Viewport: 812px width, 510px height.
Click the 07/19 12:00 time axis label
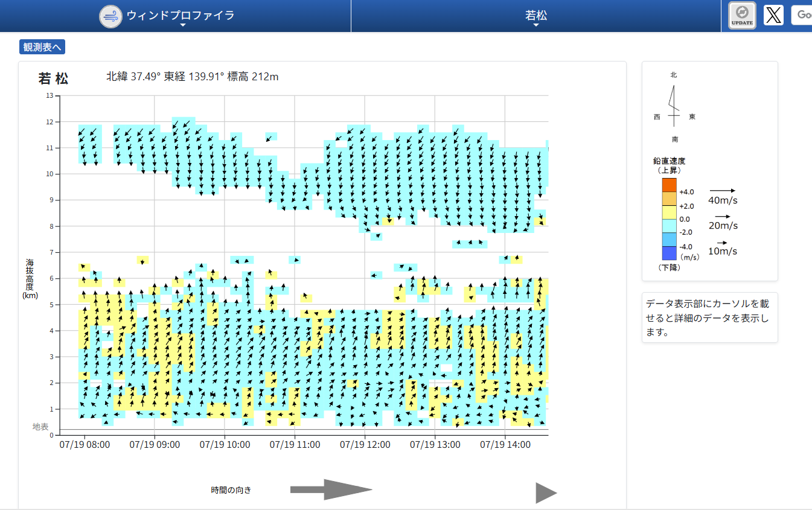pyautogui.click(x=365, y=445)
